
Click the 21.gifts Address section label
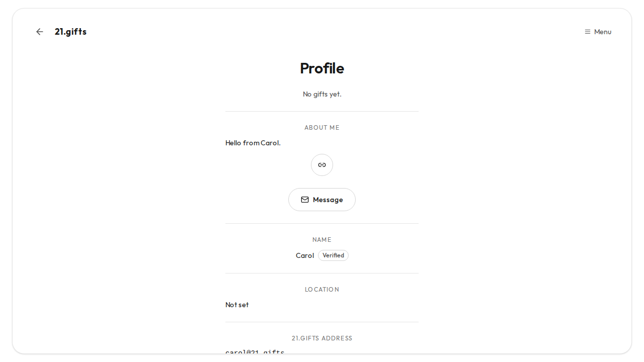tap(322, 338)
